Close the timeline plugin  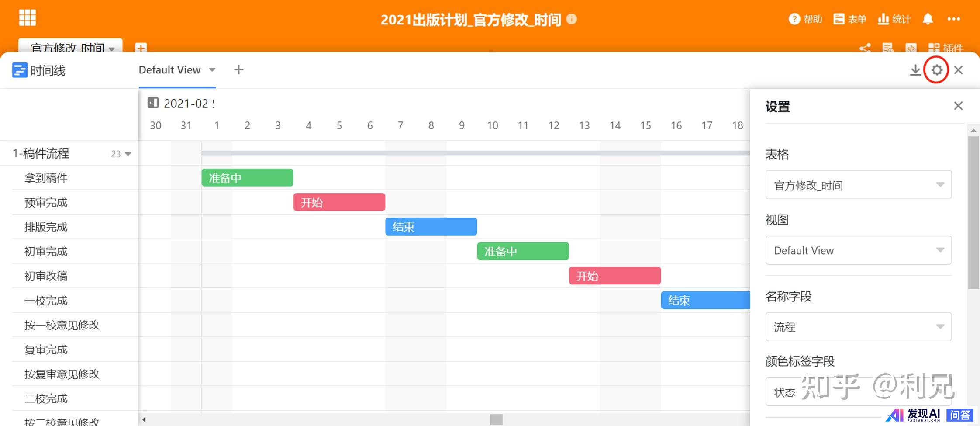point(959,70)
